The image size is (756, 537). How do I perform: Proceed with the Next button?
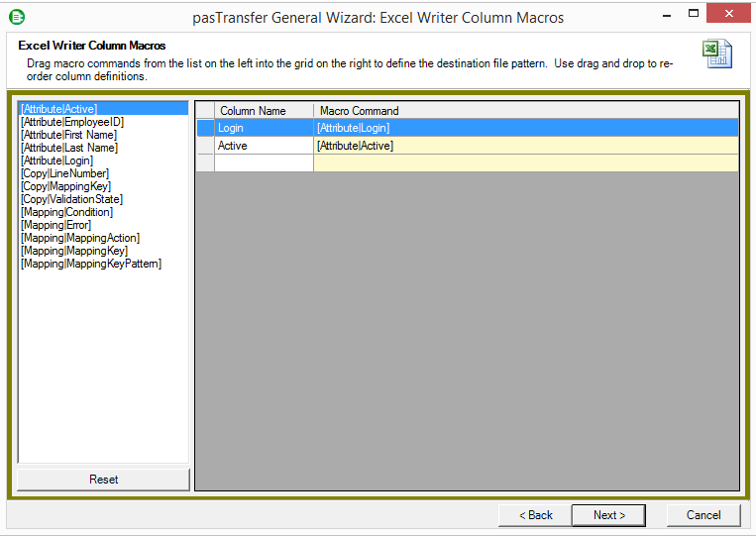pos(608,515)
